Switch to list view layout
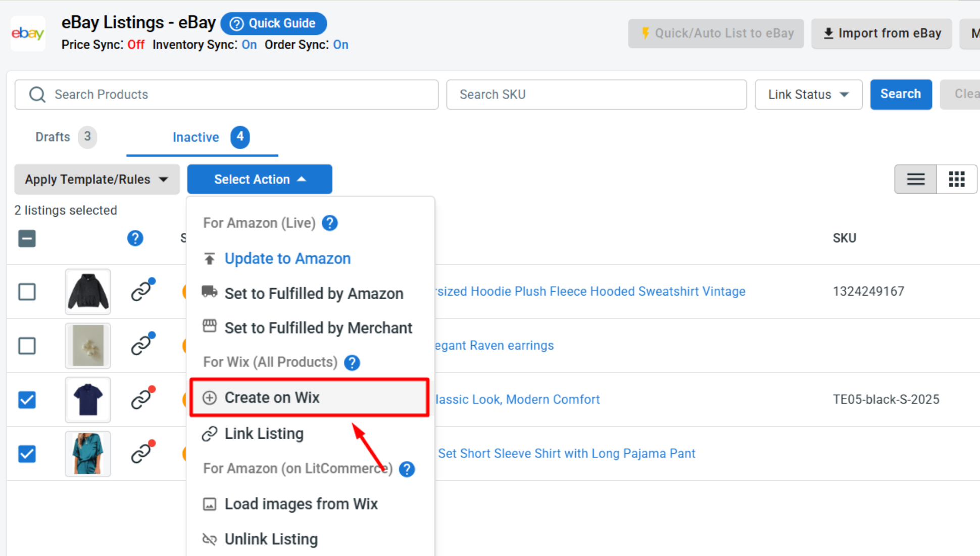Screen dimensions: 980x556 tap(915, 179)
